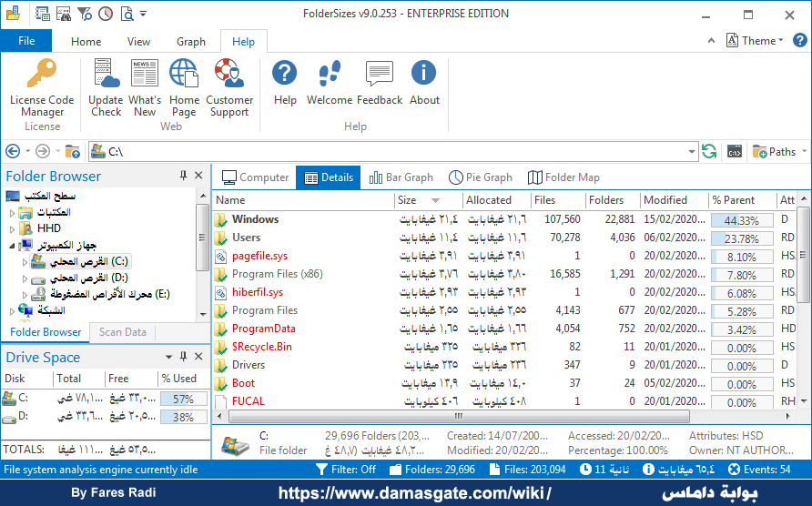This screenshot has width=812, height=506.
Task: Sort drives by % Used header
Action: pyautogui.click(x=184, y=379)
